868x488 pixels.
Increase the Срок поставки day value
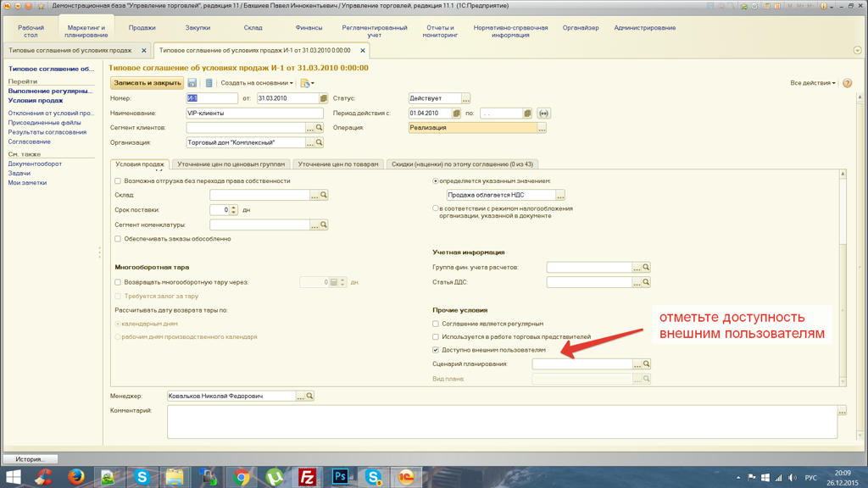234,208
